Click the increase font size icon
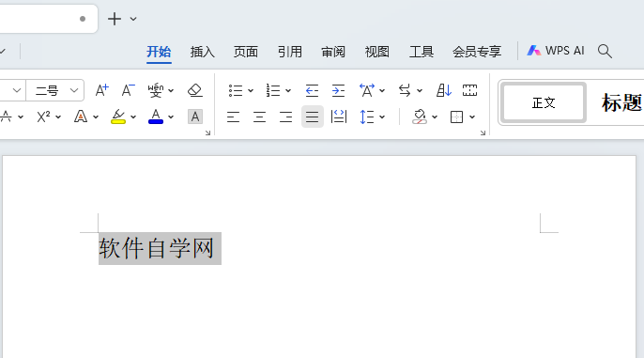The height and width of the screenshot is (358, 644). coord(101,90)
